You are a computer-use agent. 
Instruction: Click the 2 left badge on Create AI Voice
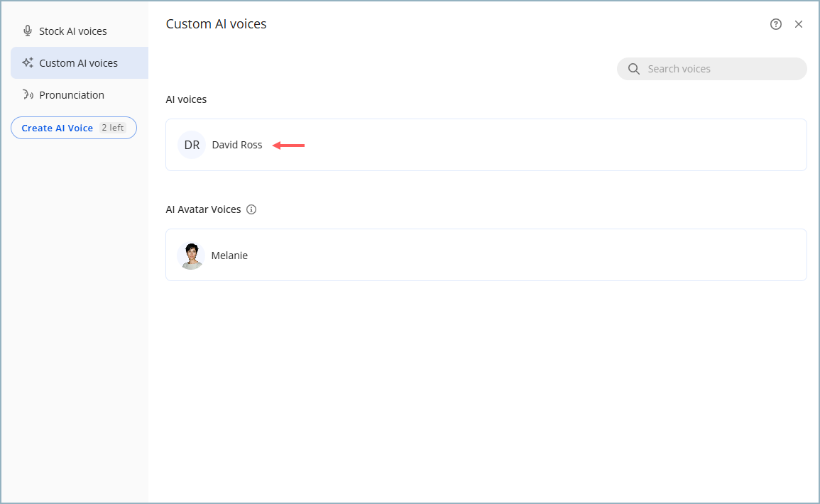[x=113, y=128]
